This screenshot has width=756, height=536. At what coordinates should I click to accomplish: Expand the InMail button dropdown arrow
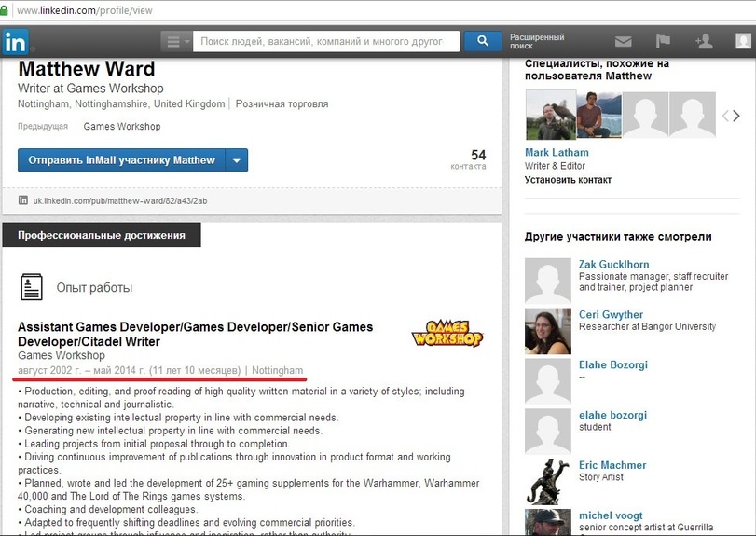236,160
